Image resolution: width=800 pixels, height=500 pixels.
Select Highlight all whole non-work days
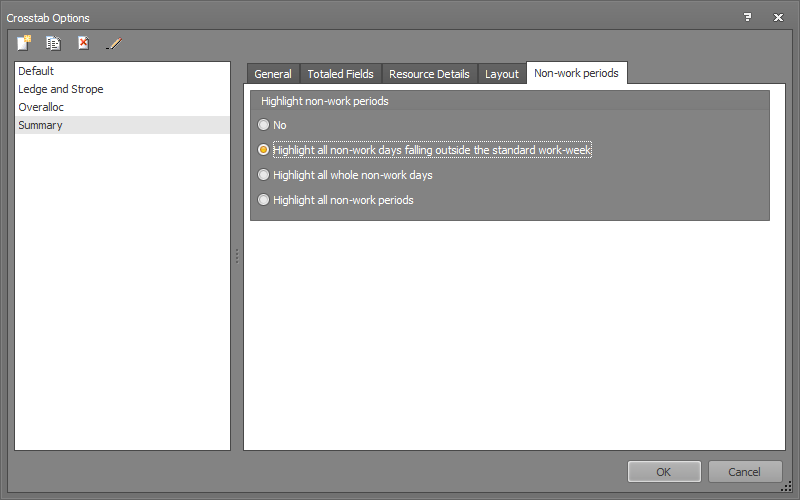[x=264, y=175]
